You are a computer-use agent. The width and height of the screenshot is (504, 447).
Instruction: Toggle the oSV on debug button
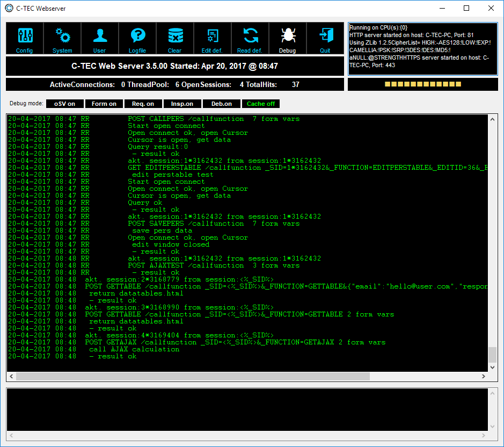click(x=64, y=104)
